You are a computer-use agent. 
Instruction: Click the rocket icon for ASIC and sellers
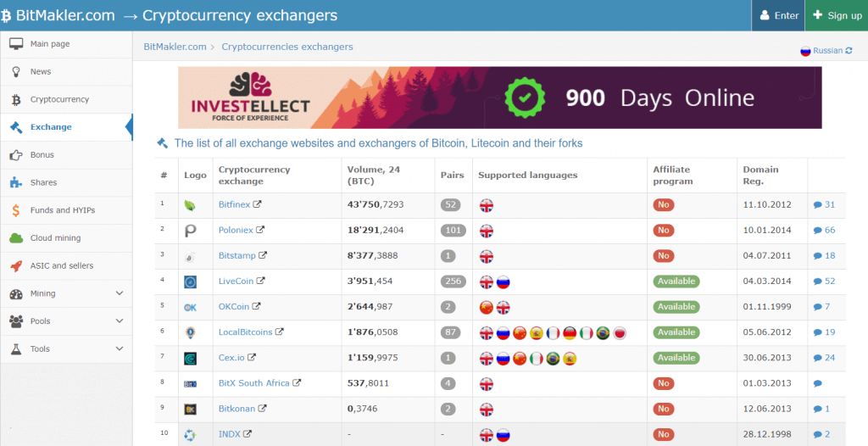(16, 266)
